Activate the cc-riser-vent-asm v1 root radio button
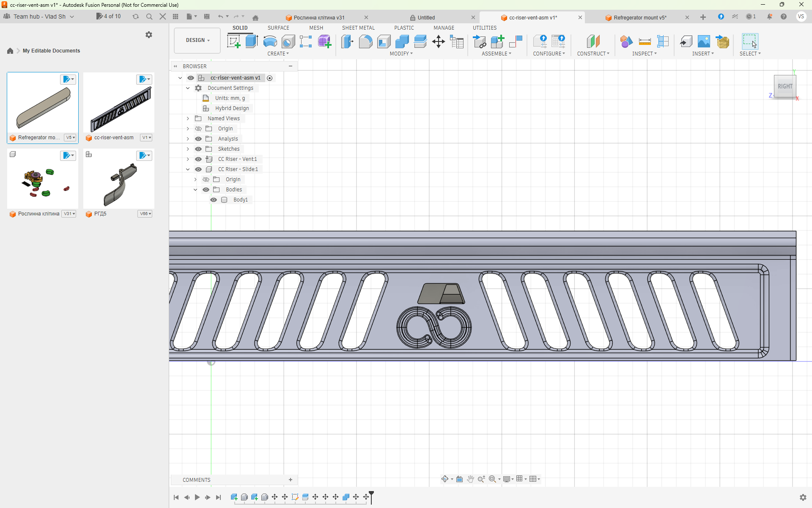This screenshot has width=812, height=508. coord(270,78)
